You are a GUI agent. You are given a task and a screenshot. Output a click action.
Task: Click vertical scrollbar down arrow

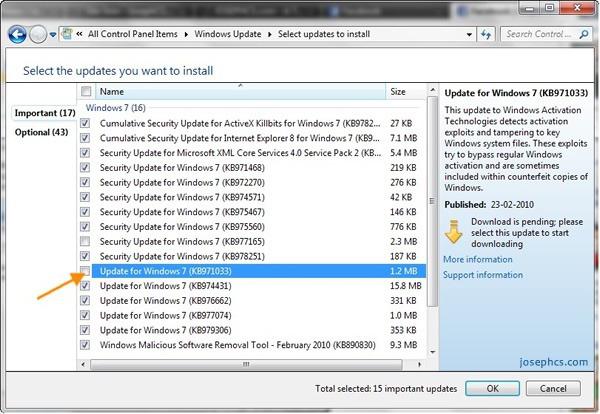432,352
